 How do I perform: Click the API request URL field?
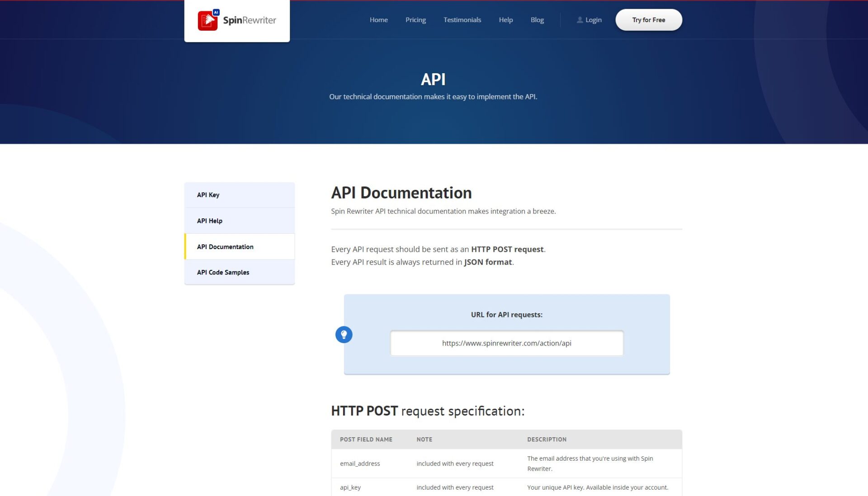point(506,343)
